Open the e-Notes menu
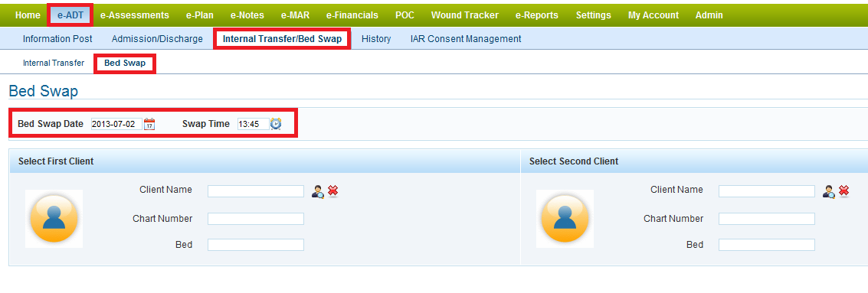 247,15
